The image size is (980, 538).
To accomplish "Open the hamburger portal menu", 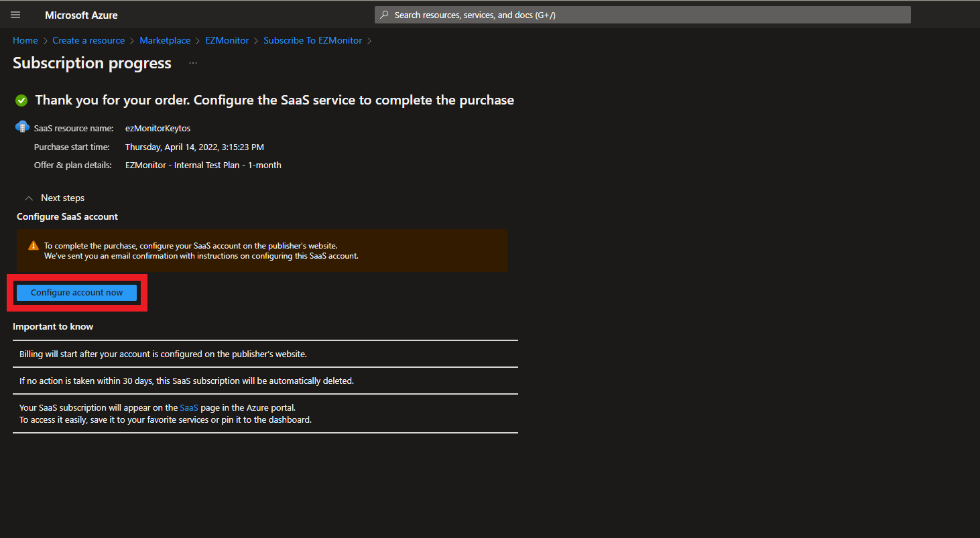I will click(x=15, y=15).
